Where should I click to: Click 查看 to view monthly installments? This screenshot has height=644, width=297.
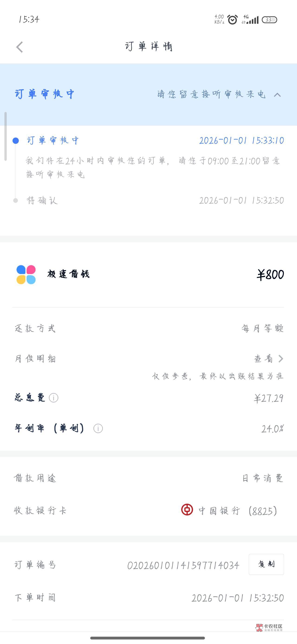pyautogui.click(x=263, y=359)
